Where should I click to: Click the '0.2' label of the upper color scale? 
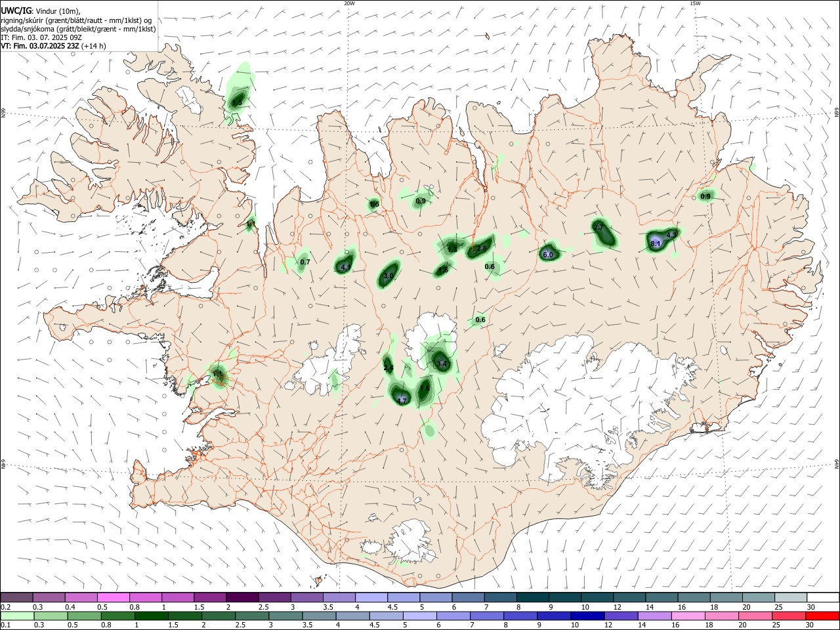click(x=5, y=607)
